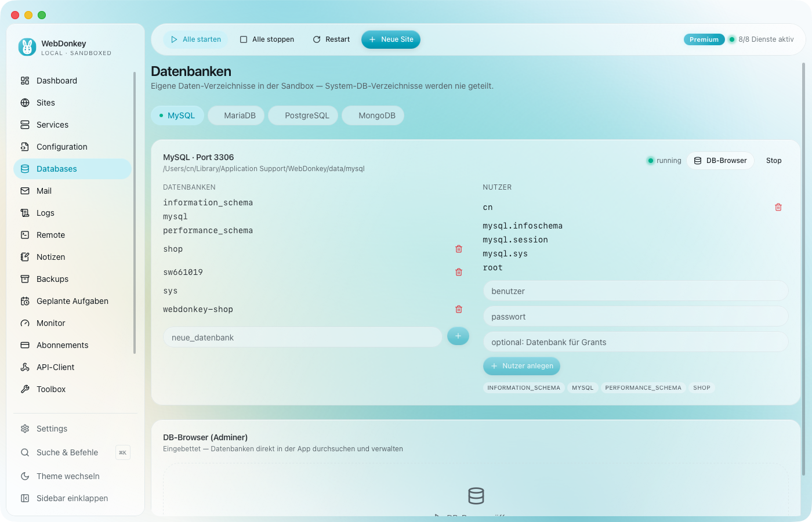Click the MySQL data directory path
Screen dimensions: 812x522
click(264, 169)
